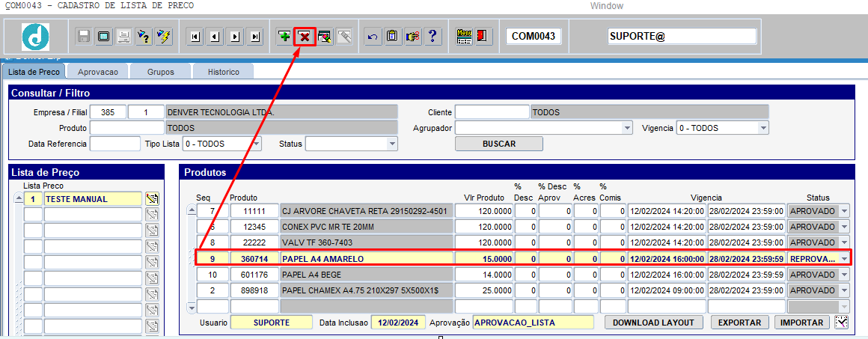The width and height of the screenshot is (868, 339).
Task: Go to next record navigation icon
Action: 235,37
